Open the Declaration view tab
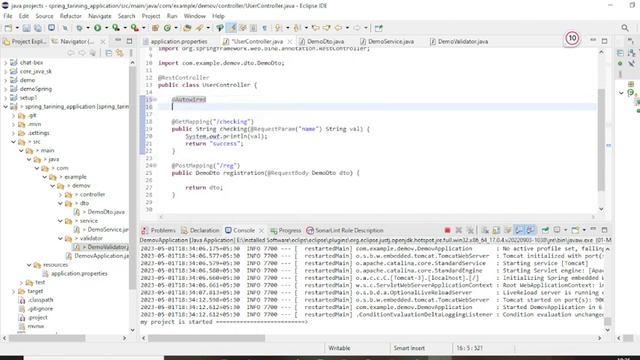Viewport: 640px width, 360px height. 200,230
